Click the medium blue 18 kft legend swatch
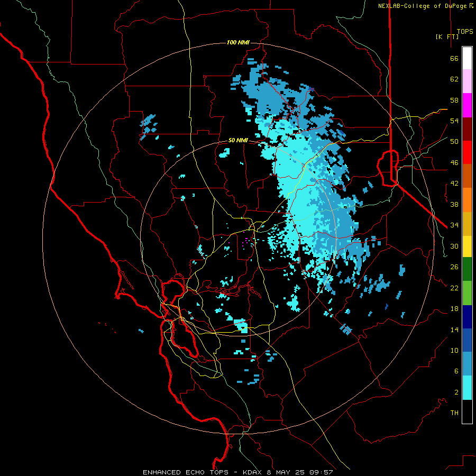The width and height of the screenshot is (476, 476). [467, 340]
